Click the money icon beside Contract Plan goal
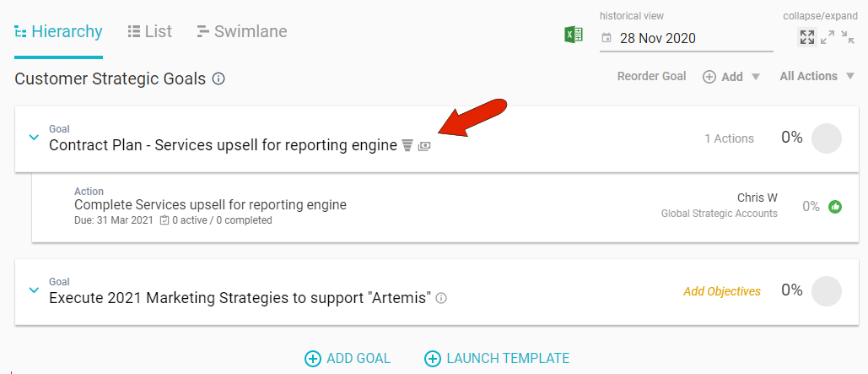Screen dimensions: 868x374 coord(424,145)
